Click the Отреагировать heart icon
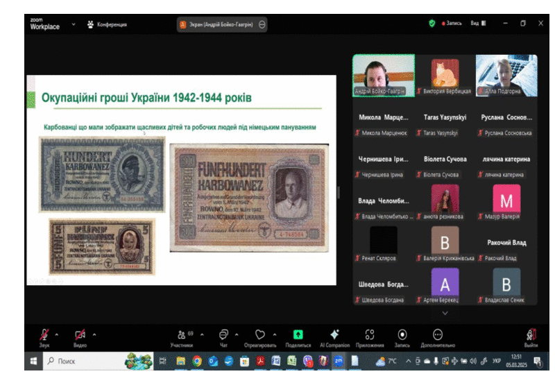Image resolution: width=555 pixels, height=392 pixels. pyautogui.click(x=260, y=334)
